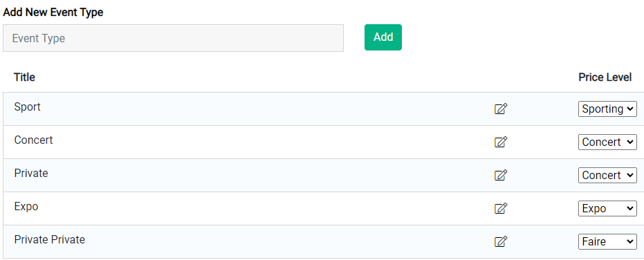The width and height of the screenshot is (644, 260).
Task: Click edit icon beside single Private title
Action: coord(501,176)
